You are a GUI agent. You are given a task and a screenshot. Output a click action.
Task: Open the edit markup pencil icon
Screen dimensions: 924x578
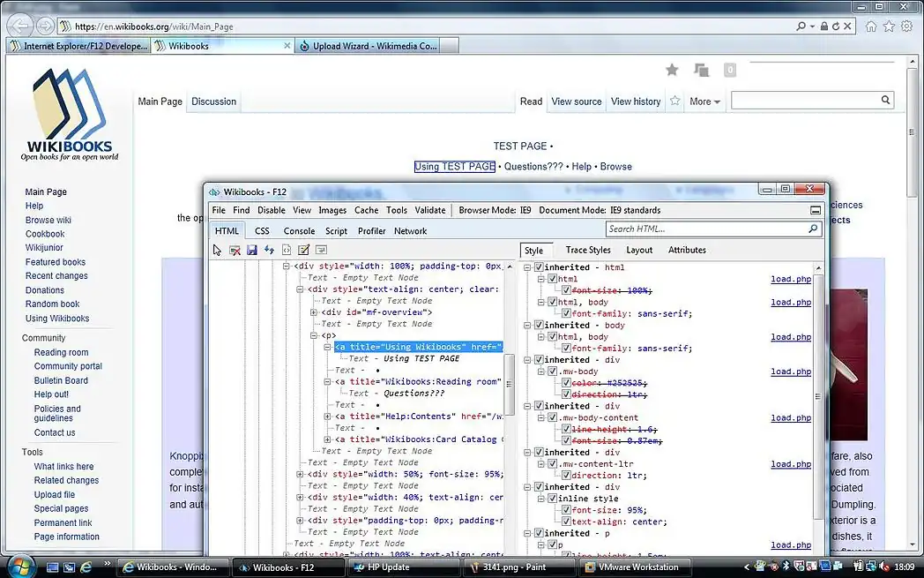coord(303,251)
